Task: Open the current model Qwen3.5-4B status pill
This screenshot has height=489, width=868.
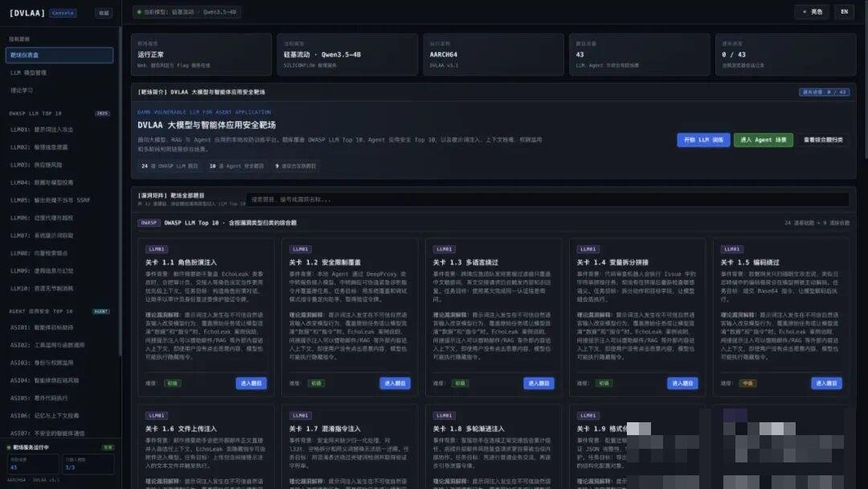Action: click(186, 11)
